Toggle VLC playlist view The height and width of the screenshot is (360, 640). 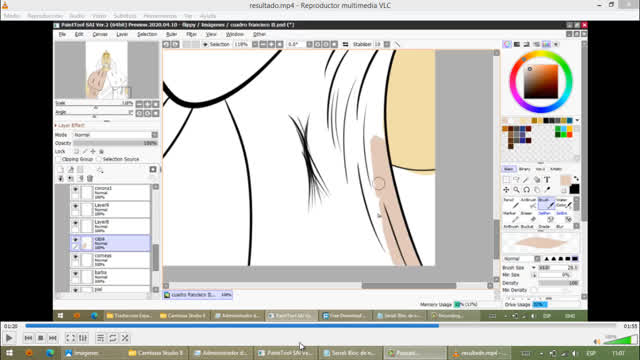(x=100, y=338)
